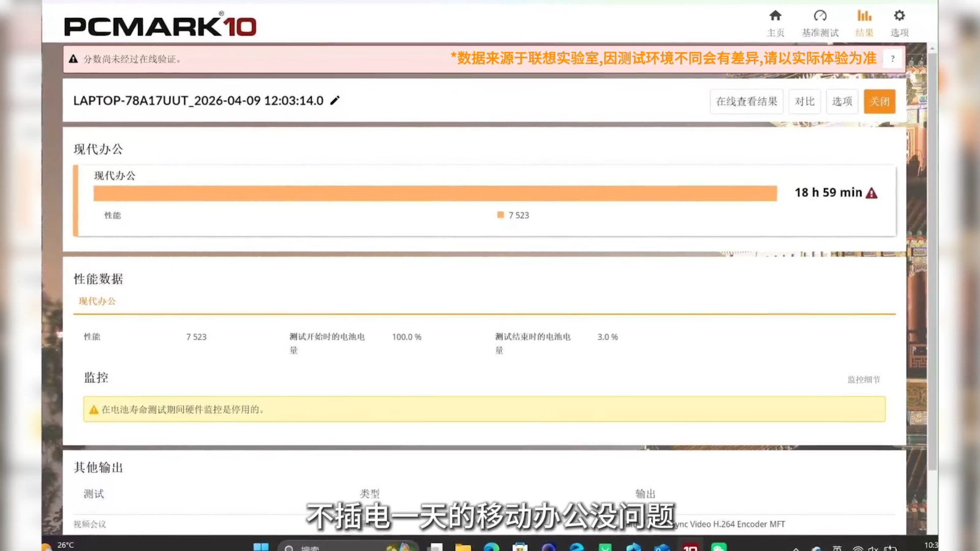The width and height of the screenshot is (980, 551).
Task: Close the result with the orange 关闭 button
Action: [x=880, y=102]
